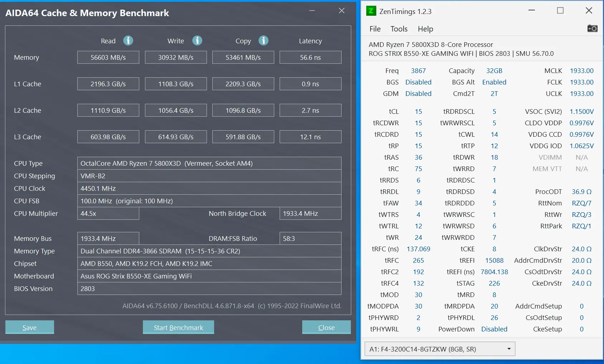
Task: Select the L3 Cache Read value 603.98 GB/s
Action: tap(108, 137)
